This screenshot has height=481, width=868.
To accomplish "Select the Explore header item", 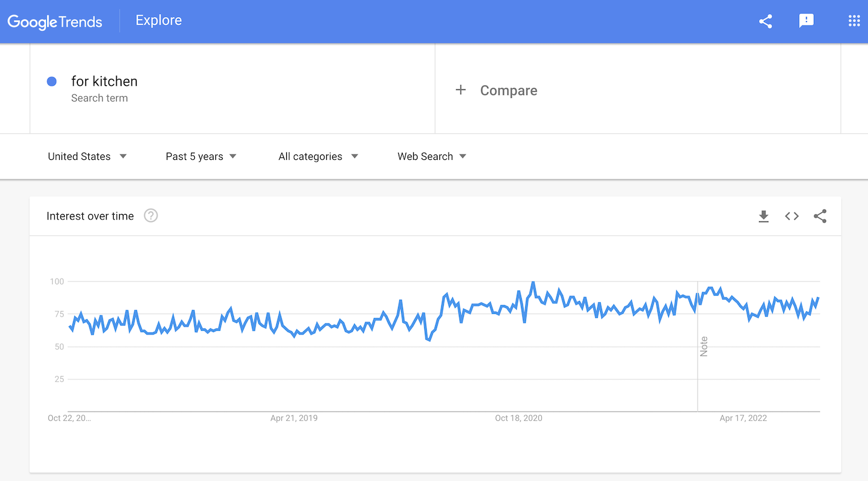I will (x=159, y=21).
